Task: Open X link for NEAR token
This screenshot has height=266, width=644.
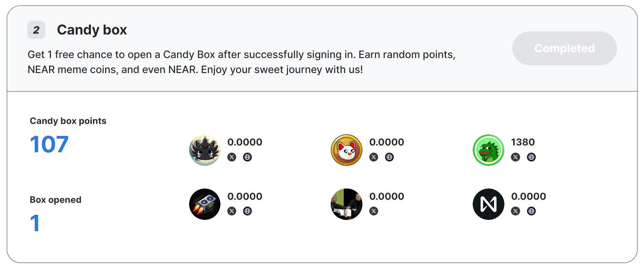Action: tap(515, 211)
